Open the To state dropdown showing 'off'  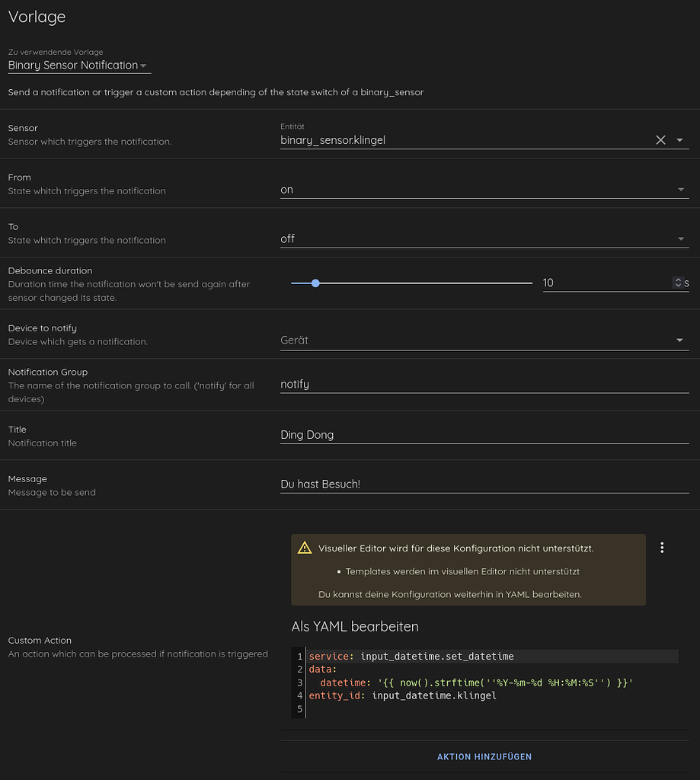coord(679,238)
